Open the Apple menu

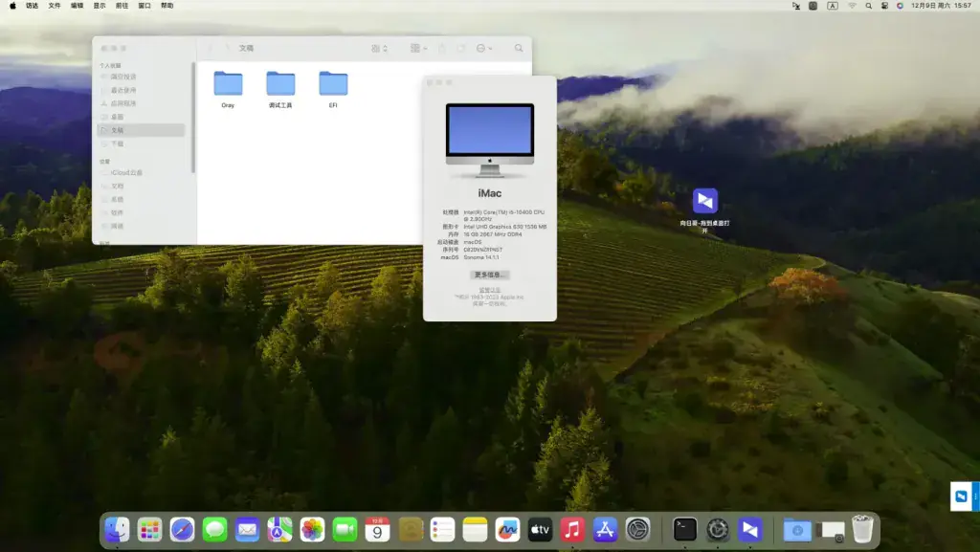click(12, 6)
